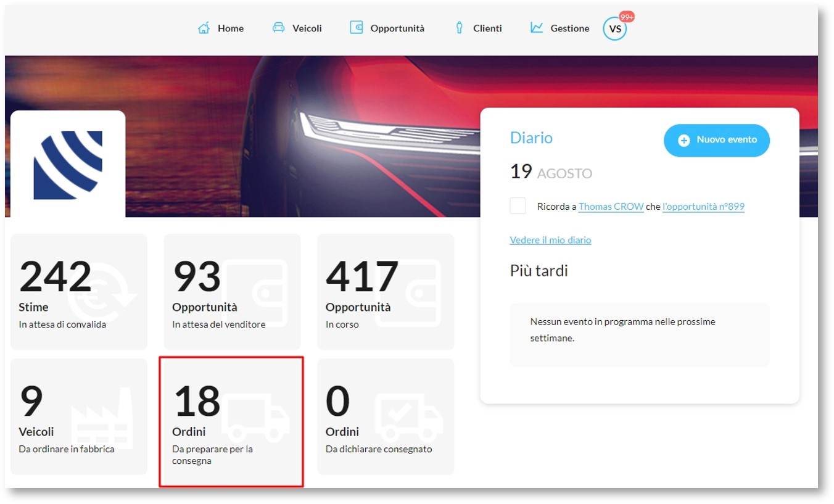The width and height of the screenshot is (834, 504).
Task: Click the Veicoli car icon
Action: click(279, 28)
